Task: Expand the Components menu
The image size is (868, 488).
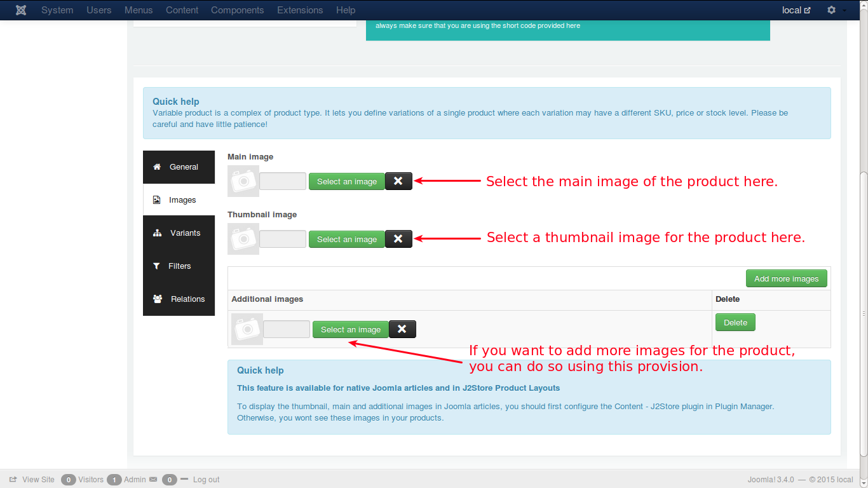Action: (x=237, y=10)
